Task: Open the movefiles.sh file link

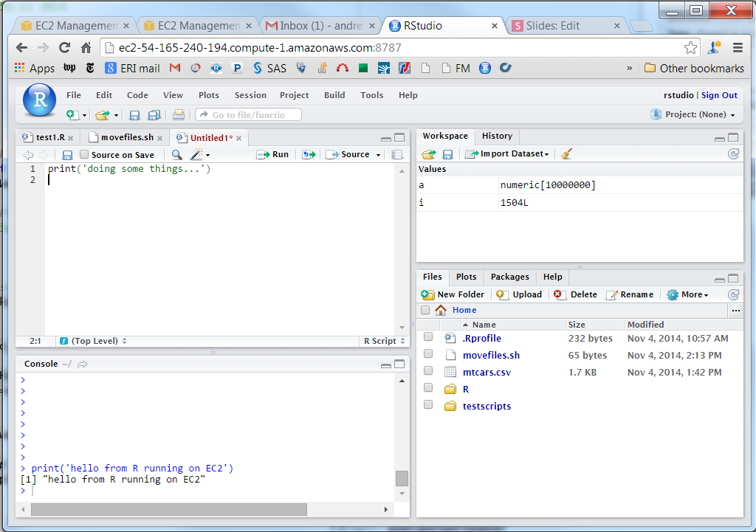Action: pyautogui.click(x=491, y=355)
